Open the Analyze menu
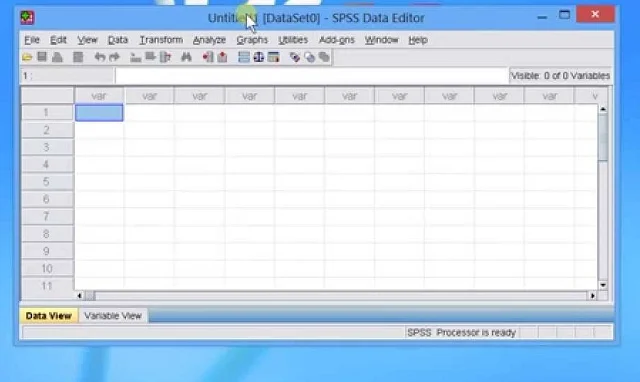The width and height of the screenshot is (640, 382). pyautogui.click(x=209, y=40)
